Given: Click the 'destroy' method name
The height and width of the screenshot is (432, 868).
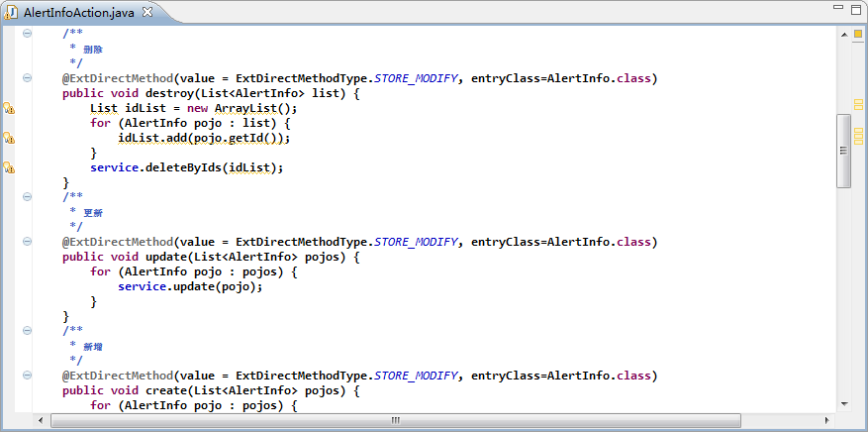Looking at the screenshot, I should 167,93.
